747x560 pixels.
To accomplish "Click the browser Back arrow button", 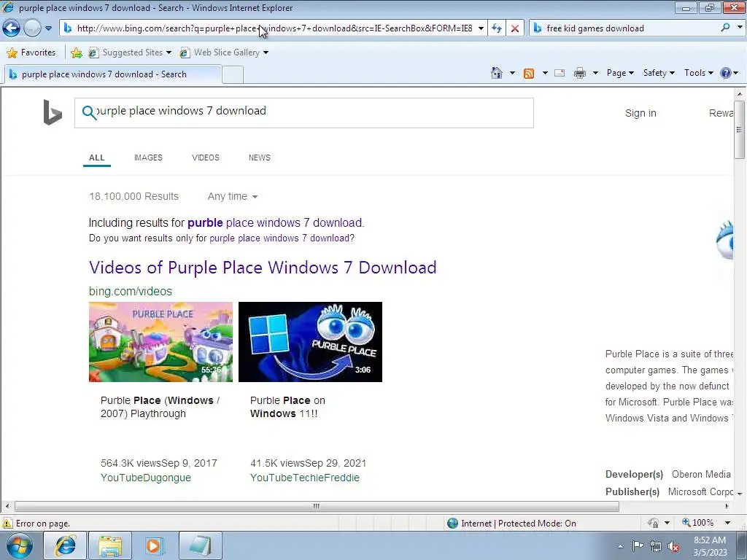I will [x=12, y=28].
